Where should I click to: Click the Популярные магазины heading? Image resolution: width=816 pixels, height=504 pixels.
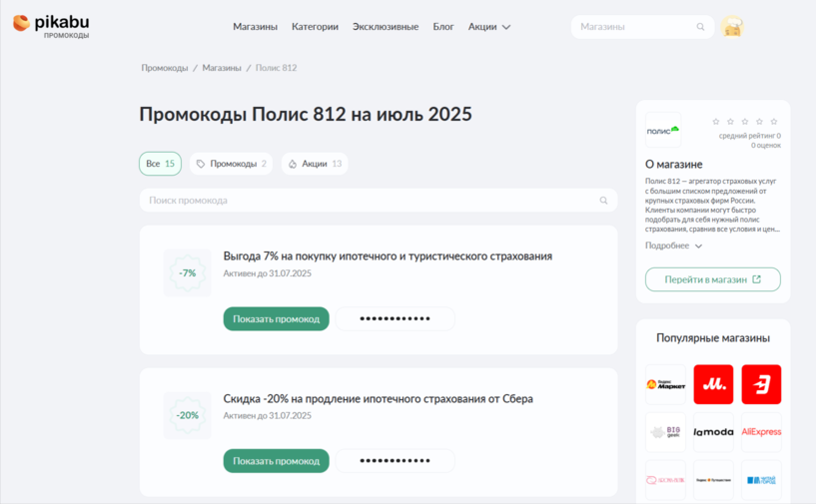713,338
